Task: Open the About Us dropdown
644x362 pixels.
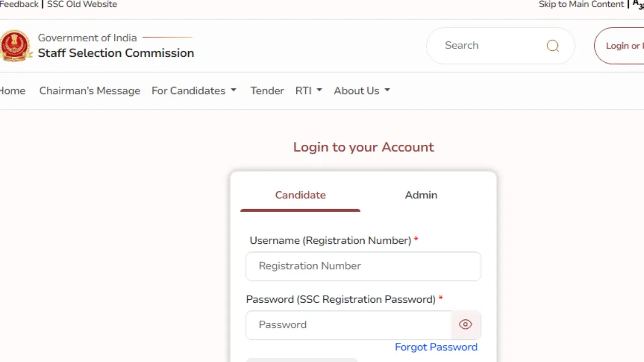Action: [x=362, y=91]
